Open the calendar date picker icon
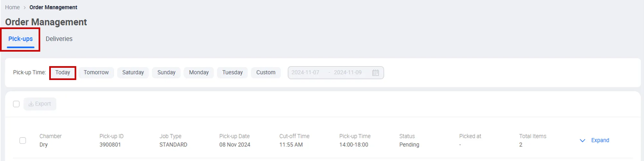 click(x=375, y=73)
